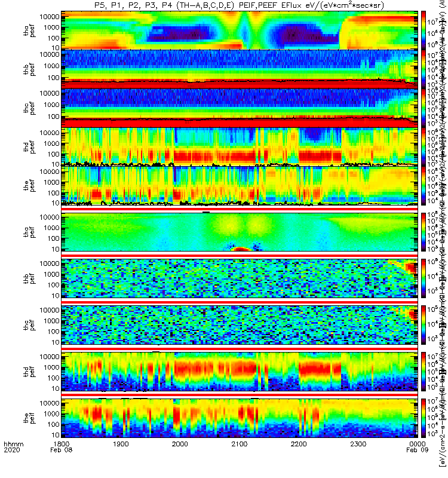The height and width of the screenshot is (478, 448).
Task: Click inside the the peef spectrogram panel
Action: click(240, 185)
